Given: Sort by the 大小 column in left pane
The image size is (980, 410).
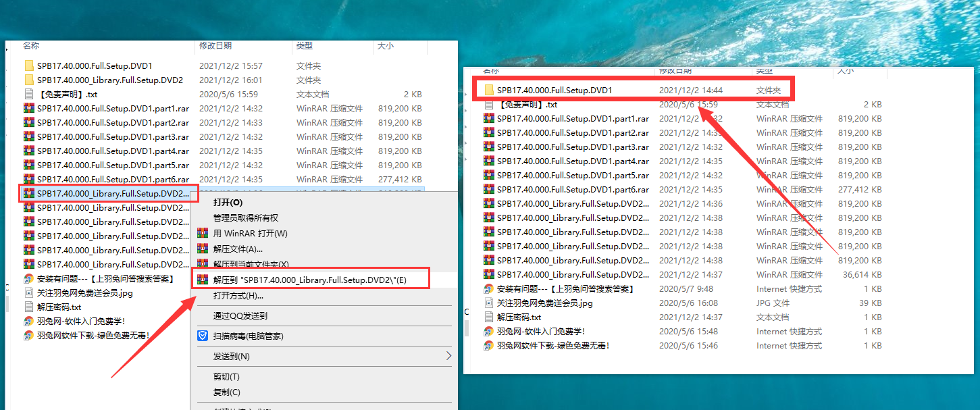Looking at the screenshot, I should (386, 46).
